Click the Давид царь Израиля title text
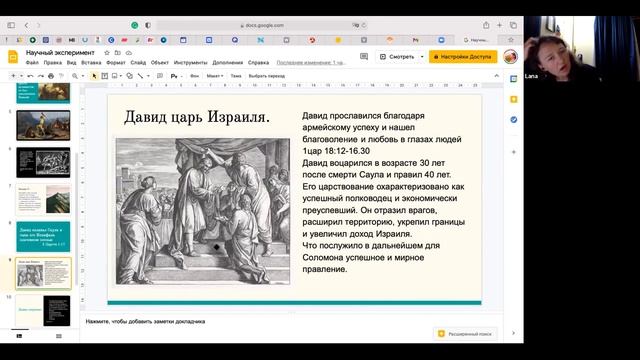This screenshot has height=360, width=640. tap(197, 117)
